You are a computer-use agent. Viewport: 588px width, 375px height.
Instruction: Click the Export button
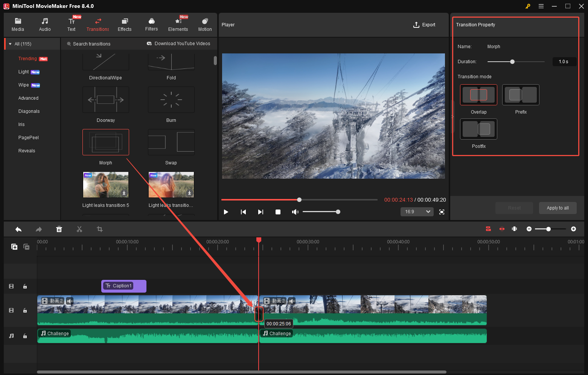click(x=424, y=24)
